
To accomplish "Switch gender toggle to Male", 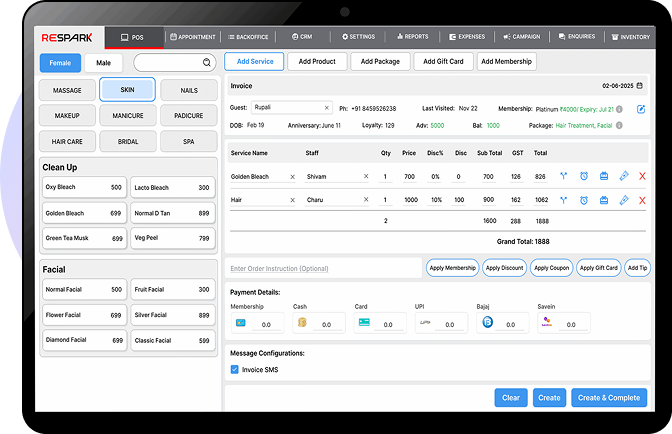I will point(104,63).
